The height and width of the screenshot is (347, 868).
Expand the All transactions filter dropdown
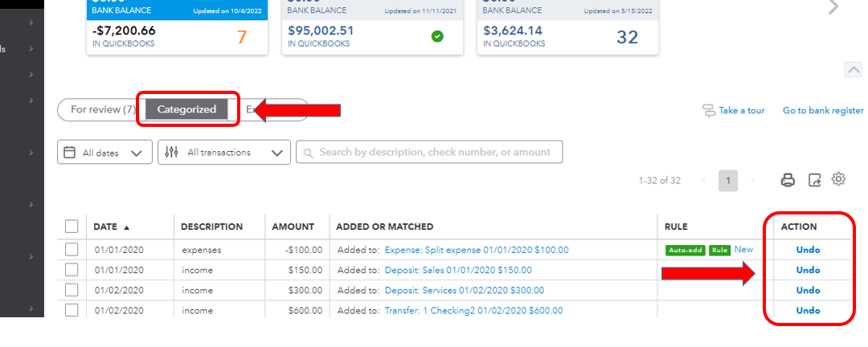click(x=224, y=152)
